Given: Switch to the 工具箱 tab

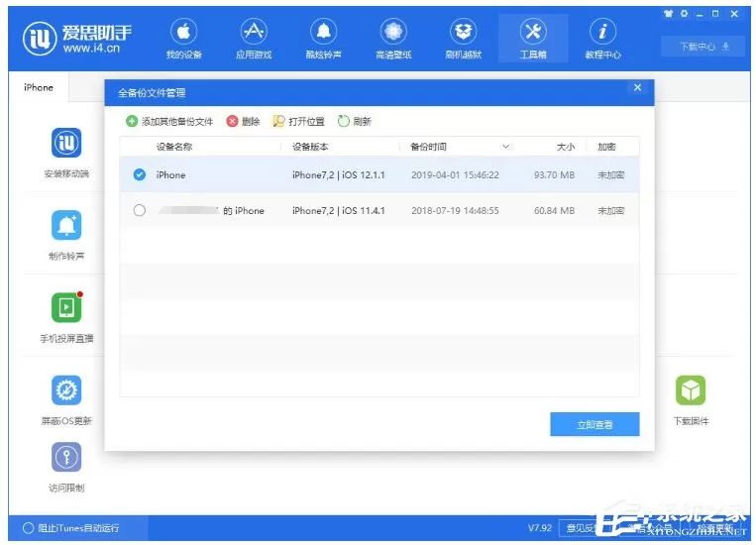Looking at the screenshot, I should click(x=533, y=39).
